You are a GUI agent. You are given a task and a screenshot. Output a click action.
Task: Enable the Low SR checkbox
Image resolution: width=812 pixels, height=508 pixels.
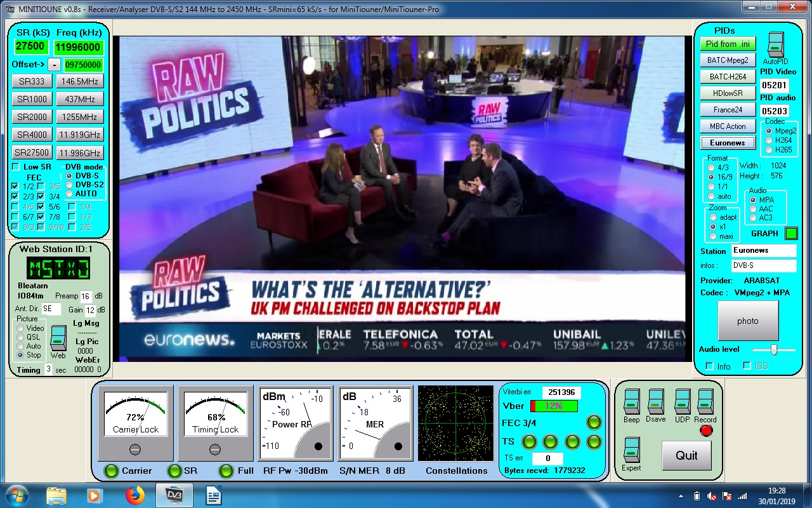(15, 167)
